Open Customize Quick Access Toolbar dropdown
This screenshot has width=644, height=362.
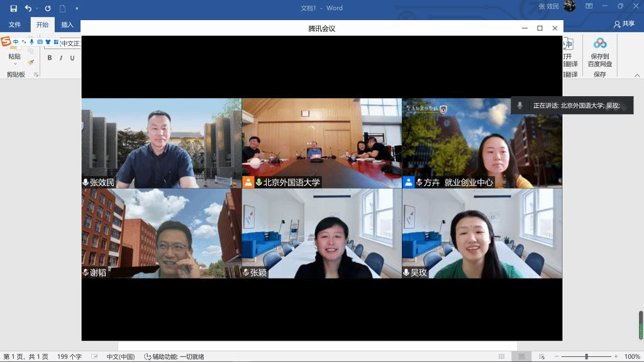[x=77, y=8]
